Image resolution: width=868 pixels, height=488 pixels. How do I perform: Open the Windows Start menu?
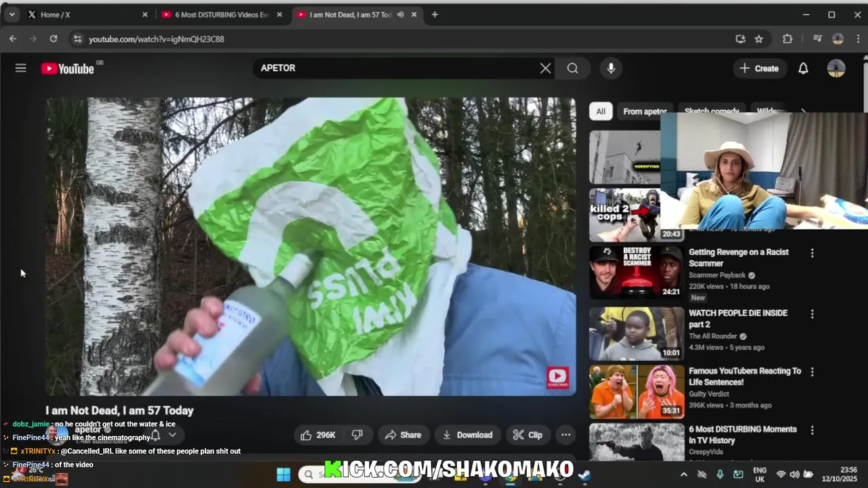click(x=283, y=474)
